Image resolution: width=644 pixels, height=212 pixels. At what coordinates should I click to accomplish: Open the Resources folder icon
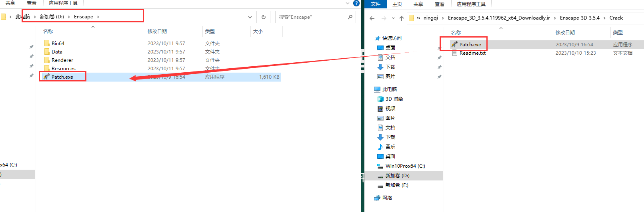tap(47, 68)
